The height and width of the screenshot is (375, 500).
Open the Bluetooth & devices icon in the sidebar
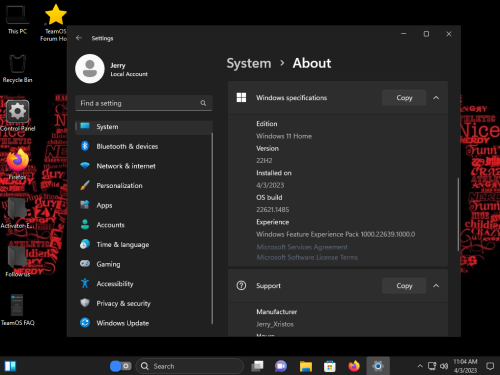[x=85, y=146]
